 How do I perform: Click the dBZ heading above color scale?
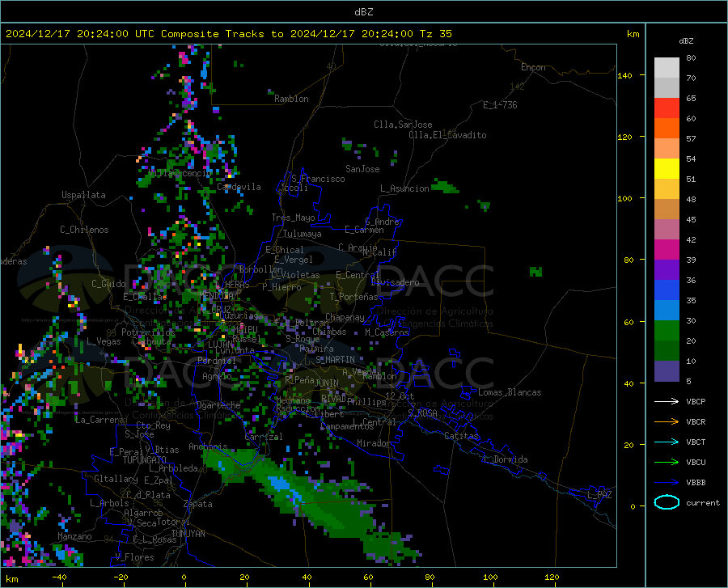click(686, 40)
